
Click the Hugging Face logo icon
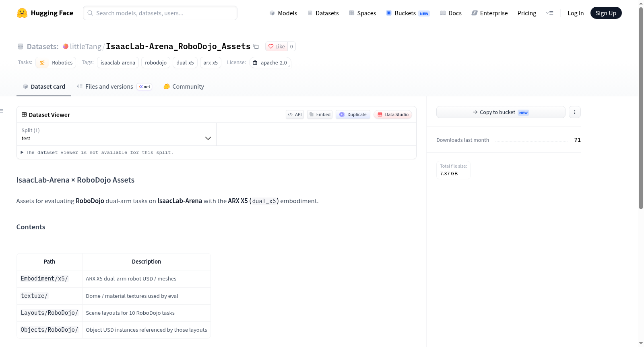point(22,13)
